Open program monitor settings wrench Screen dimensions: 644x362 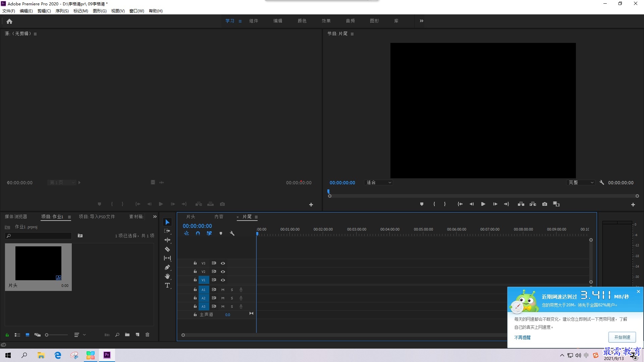pos(602,183)
